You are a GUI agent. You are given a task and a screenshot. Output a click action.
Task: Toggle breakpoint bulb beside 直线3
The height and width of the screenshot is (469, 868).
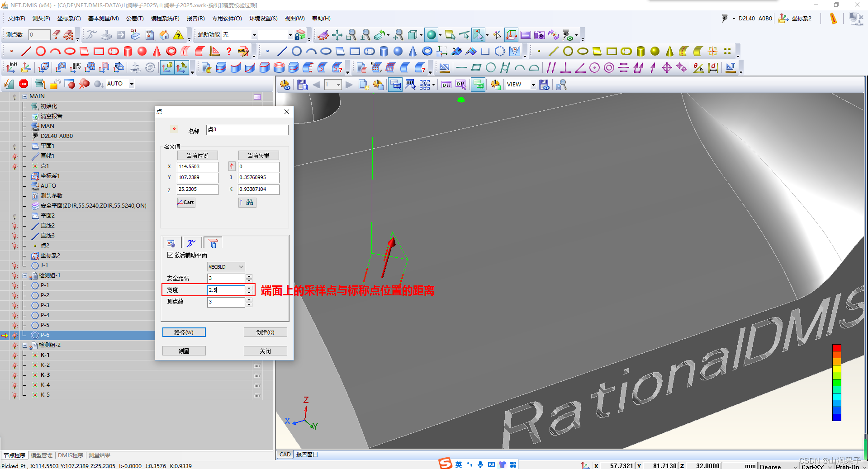point(14,236)
